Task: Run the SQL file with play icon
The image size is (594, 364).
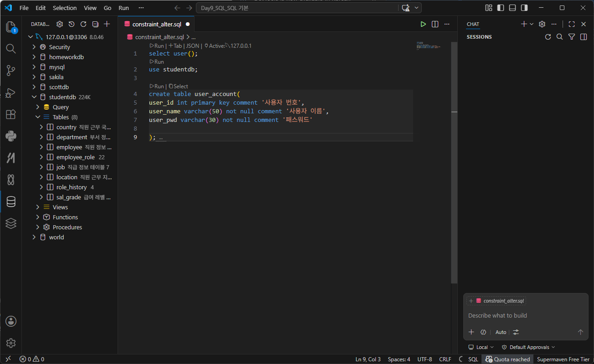Action: [423, 24]
